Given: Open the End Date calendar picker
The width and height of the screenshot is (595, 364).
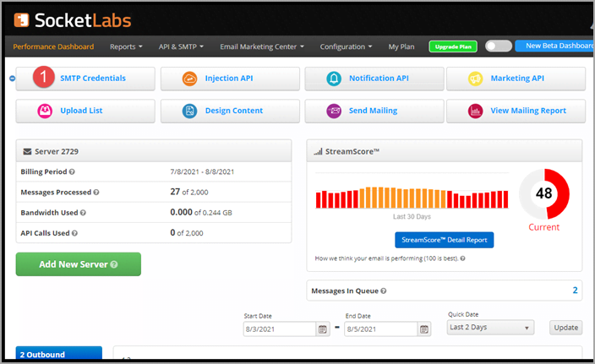Looking at the screenshot, I should (x=424, y=329).
